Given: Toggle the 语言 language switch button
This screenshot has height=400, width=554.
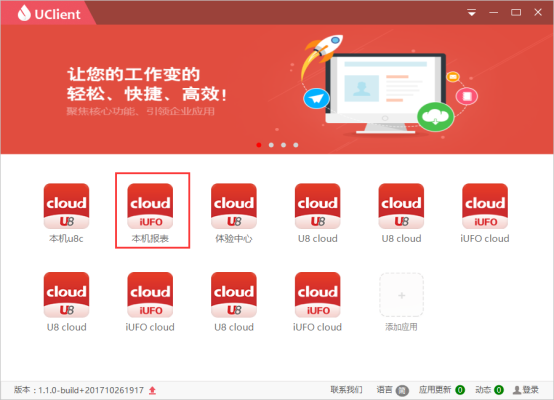Looking at the screenshot, I should [402, 390].
